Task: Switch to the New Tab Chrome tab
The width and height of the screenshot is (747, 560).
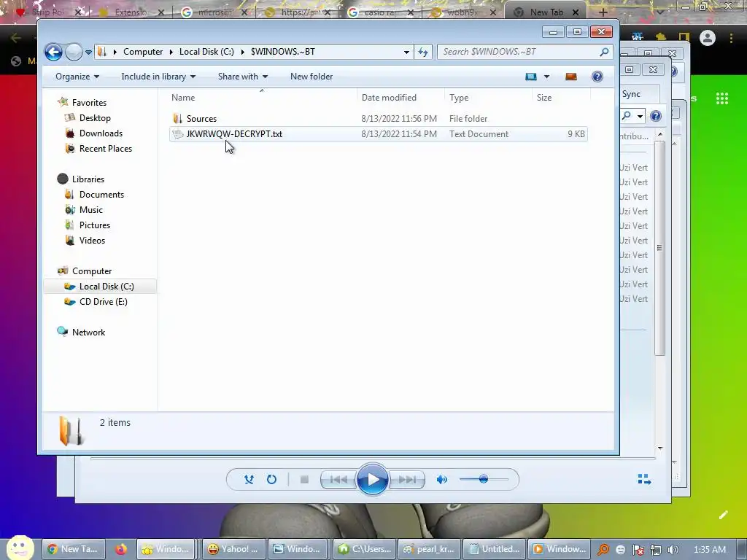Action: (x=546, y=12)
